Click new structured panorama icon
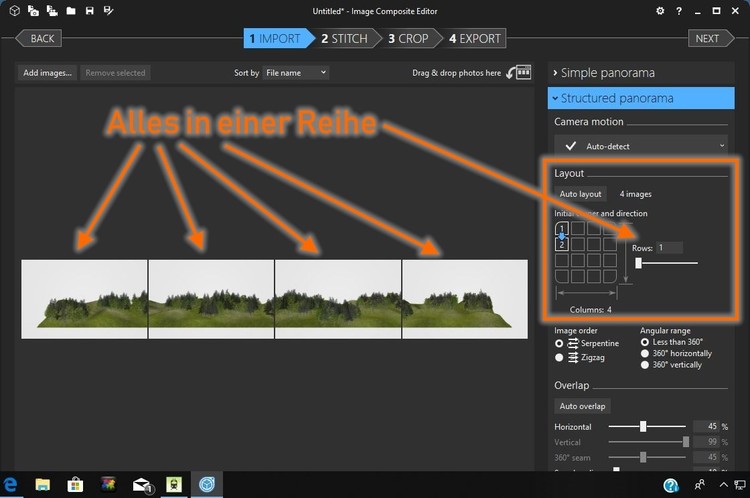This screenshot has height=498, width=750. tap(52, 11)
